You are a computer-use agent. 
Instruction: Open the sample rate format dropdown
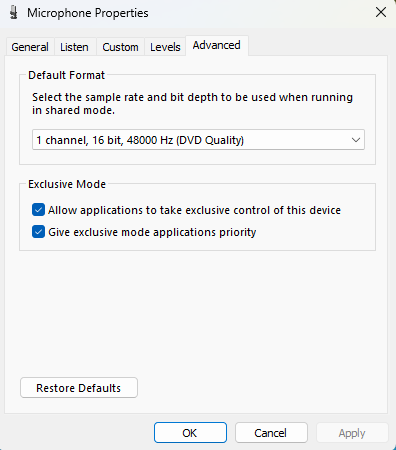tap(198, 140)
